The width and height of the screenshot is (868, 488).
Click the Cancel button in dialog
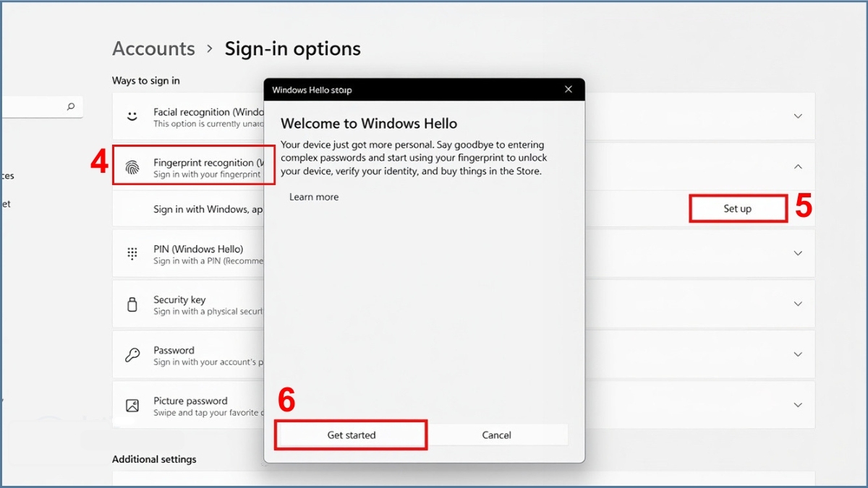coord(496,435)
